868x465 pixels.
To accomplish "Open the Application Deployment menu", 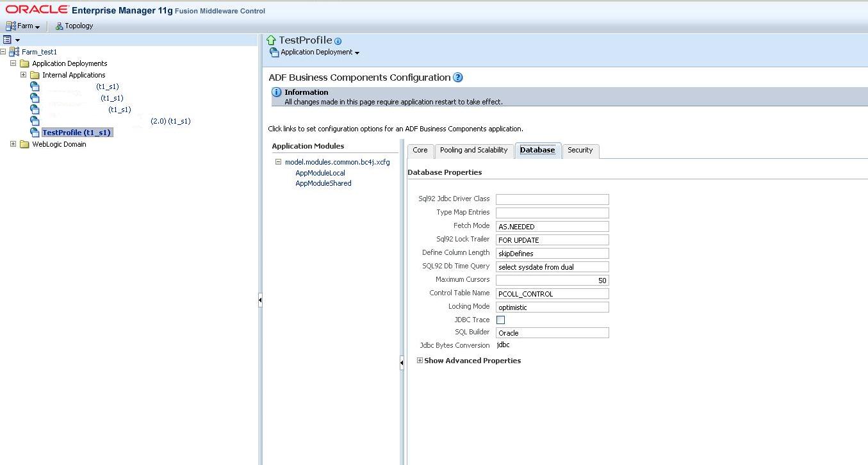I will click(x=315, y=53).
